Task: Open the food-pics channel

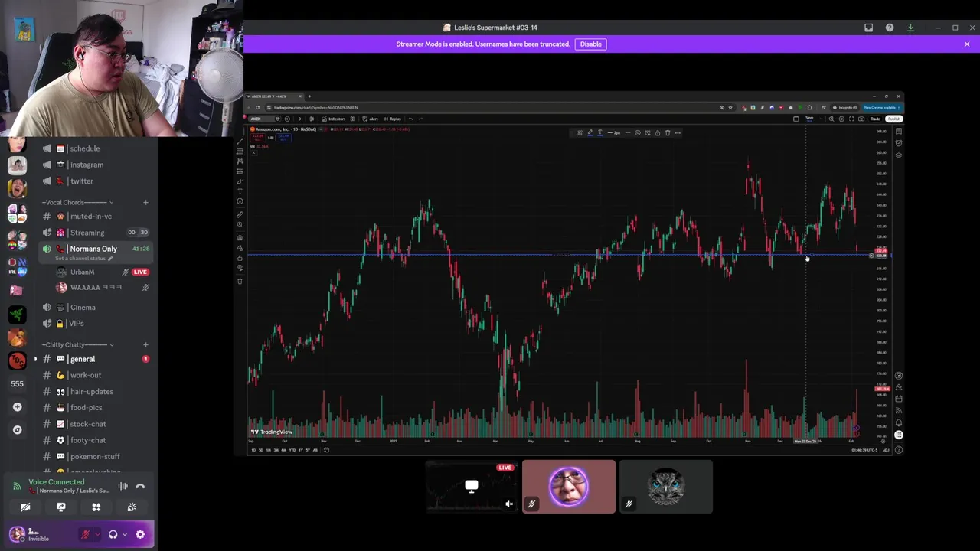Action: click(95, 408)
